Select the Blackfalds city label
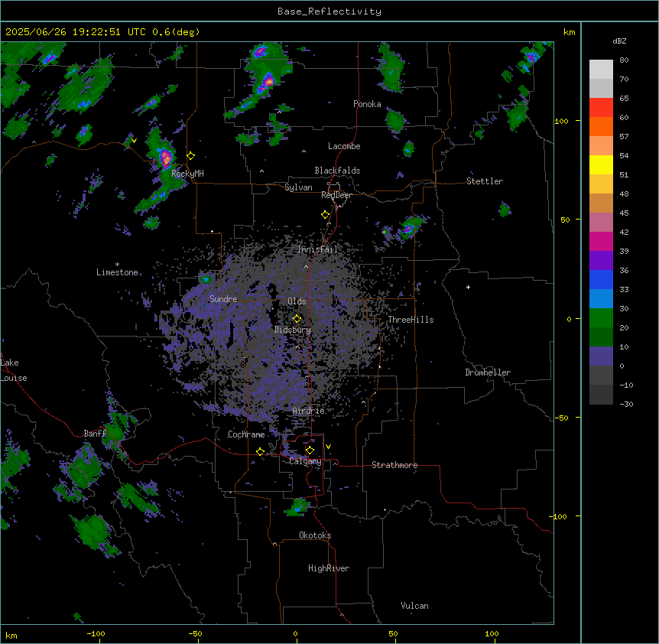Screen dimensions: 659x644 (337, 171)
